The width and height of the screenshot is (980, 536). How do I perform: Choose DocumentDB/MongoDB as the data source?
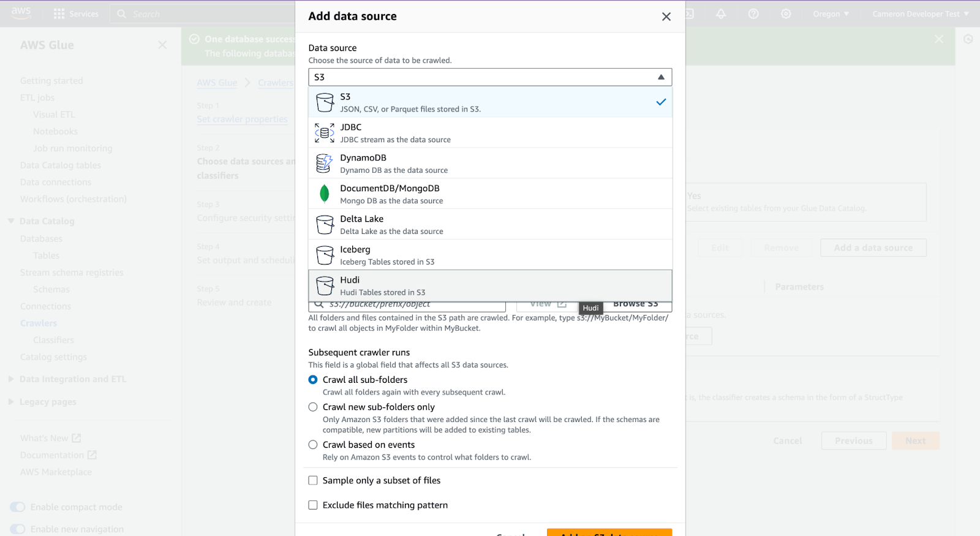tap(490, 194)
